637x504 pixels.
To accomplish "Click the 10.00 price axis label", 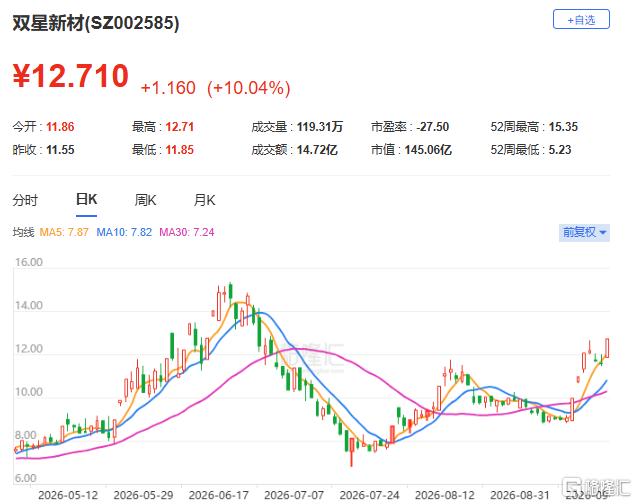I will [29, 392].
